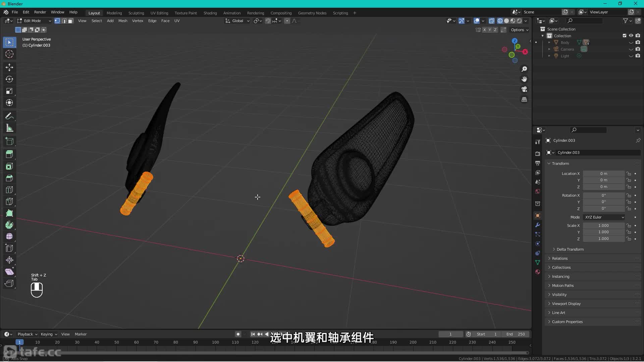
Task: Select the Cursor tool in the toolbar
Action: click(x=9, y=54)
